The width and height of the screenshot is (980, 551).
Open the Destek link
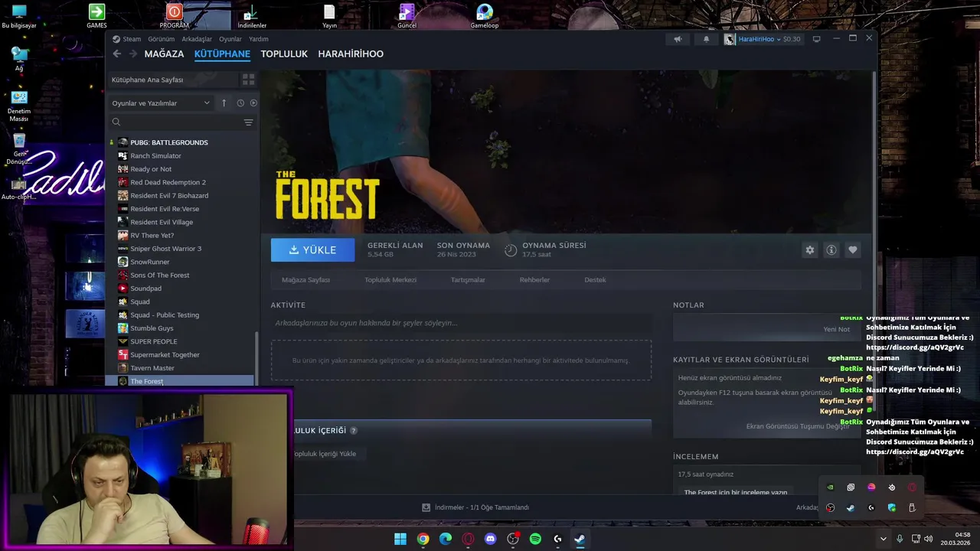pyautogui.click(x=595, y=280)
